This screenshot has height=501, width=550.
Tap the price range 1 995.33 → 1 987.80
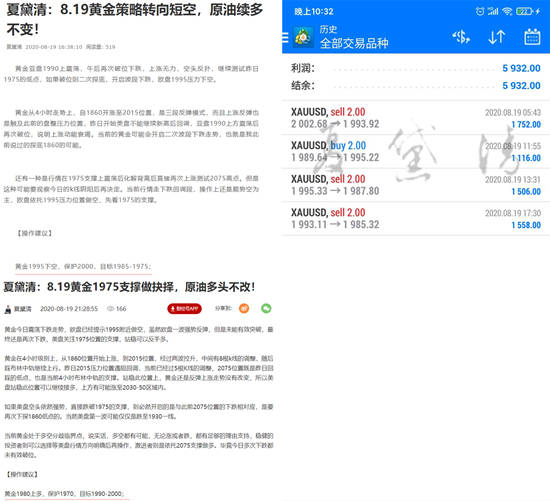coord(335,191)
